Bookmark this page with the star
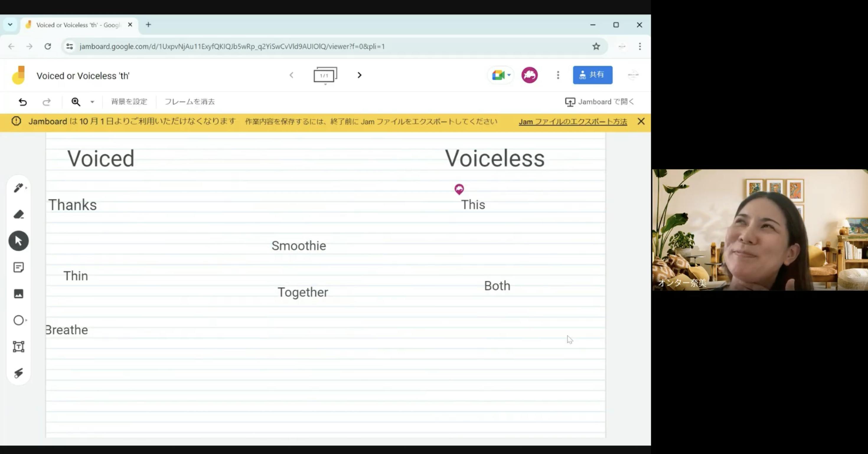 (x=596, y=46)
